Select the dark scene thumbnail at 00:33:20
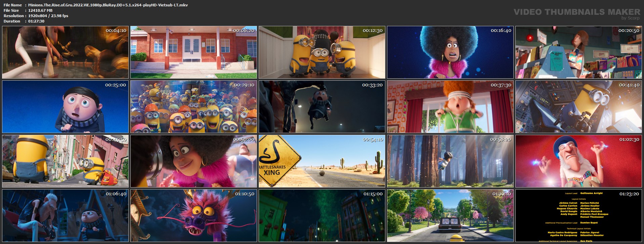Viewport: 644px width, 244px height. (x=322, y=107)
